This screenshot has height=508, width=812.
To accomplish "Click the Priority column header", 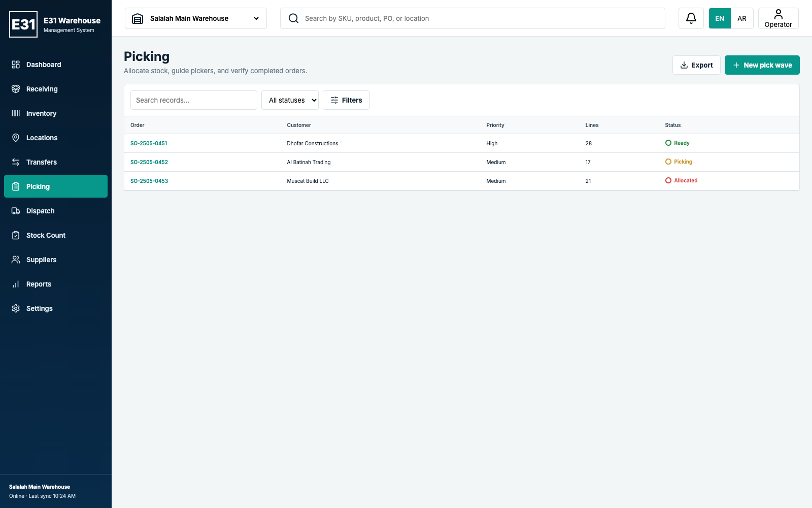I will 495,125.
